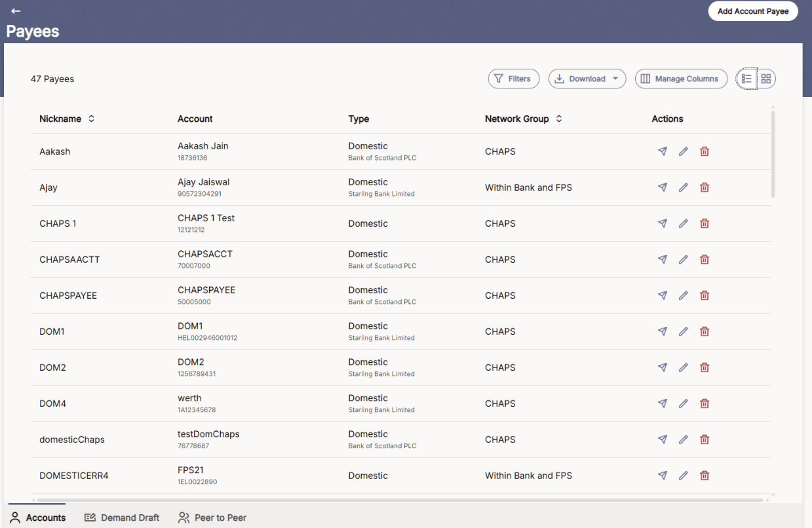Edit the CHAPSPAYEE payee
This screenshot has height=528, width=812.
pos(684,295)
